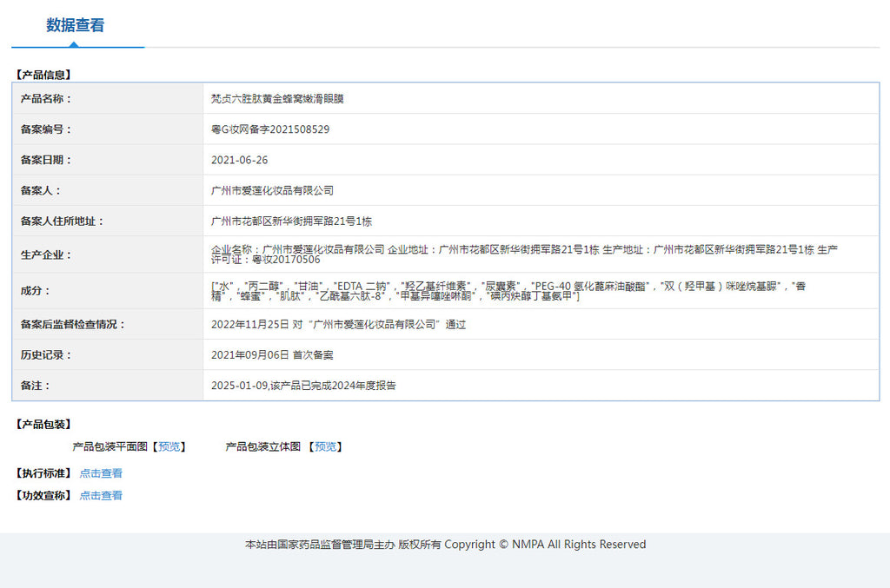
Task: Click the 备注 text about 2024年度报告
Action: pyautogui.click(x=303, y=386)
